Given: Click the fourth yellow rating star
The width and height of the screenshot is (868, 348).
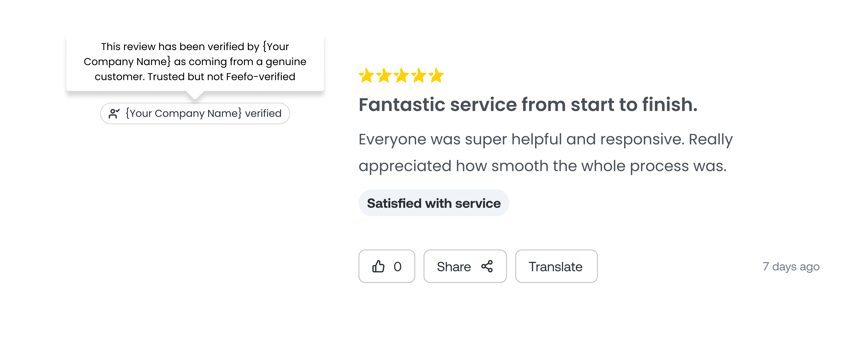Looking at the screenshot, I should 419,76.
